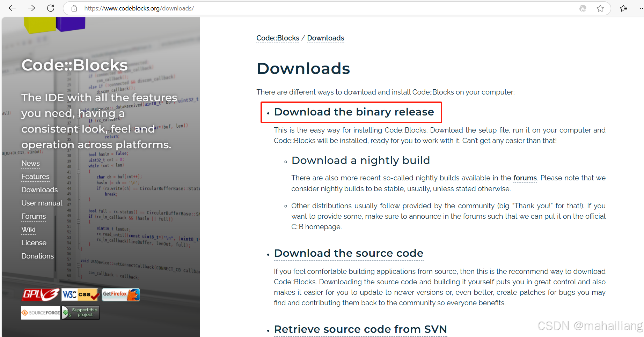The height and width of the screenshot is (337, 644).
Task: Open Forums in sidebar menu
Action: (34, 216)
